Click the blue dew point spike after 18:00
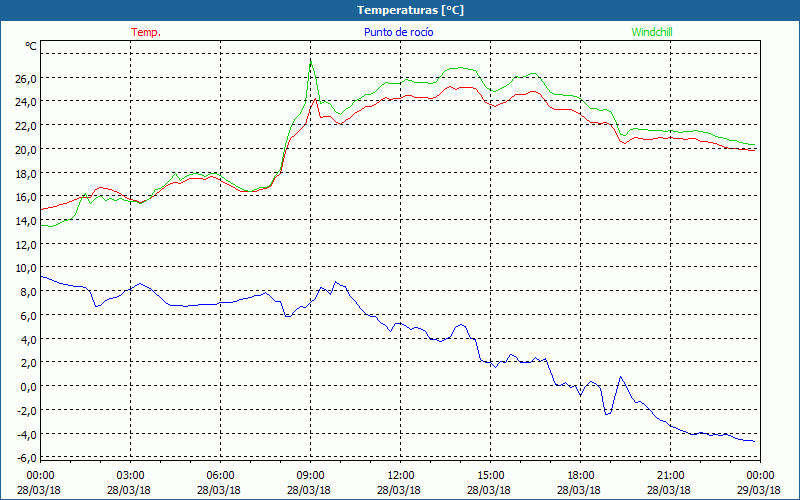Screen dimensions: 800x500 [620, 378]
